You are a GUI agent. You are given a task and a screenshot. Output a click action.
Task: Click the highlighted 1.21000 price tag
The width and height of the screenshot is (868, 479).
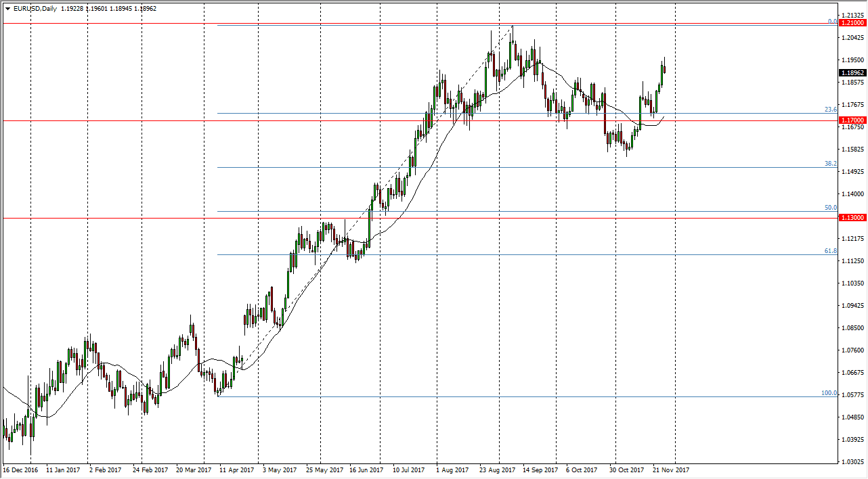tap(852, 22)
